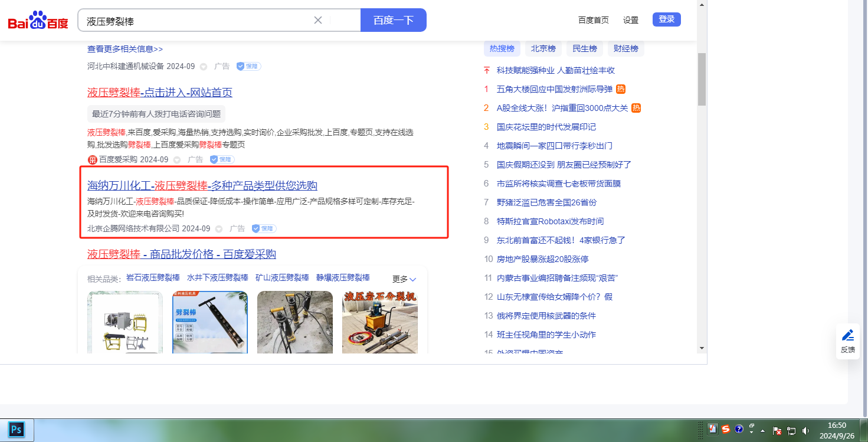Click the 保障 badge next to 河北中科建通机械设备

click(248, 66)
